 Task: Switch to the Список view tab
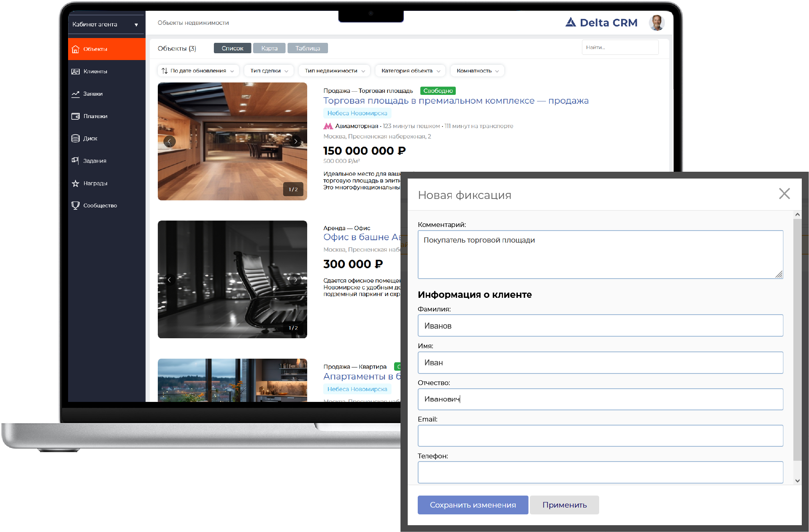point(232,48)
